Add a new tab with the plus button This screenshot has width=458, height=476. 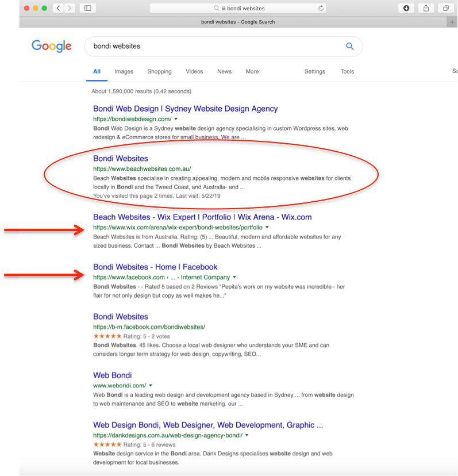(x=452, y=22)
